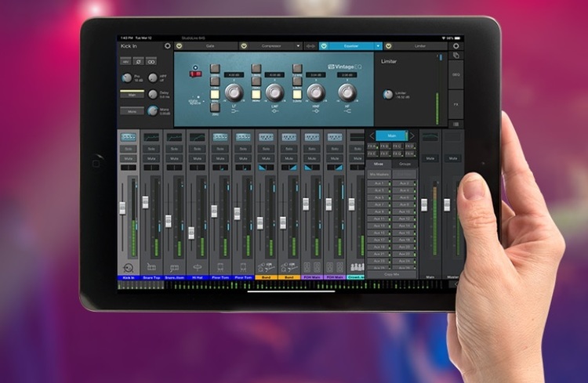
Task: Click the polarity invert button on Kick In
Action: click(x=139, y=61)
